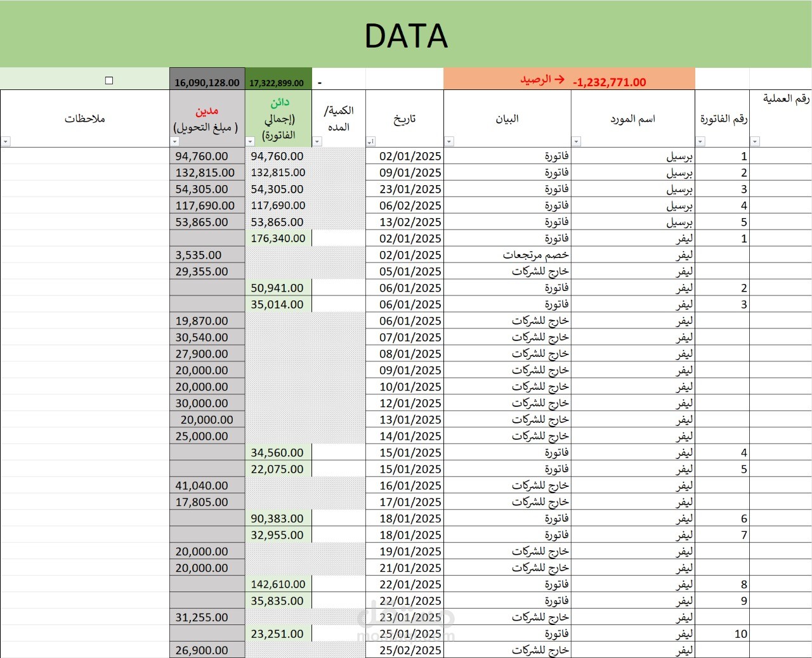The image size is (812, 658).
Task: Select the اسم المورد header cell
Action: (x=633, y=119)
